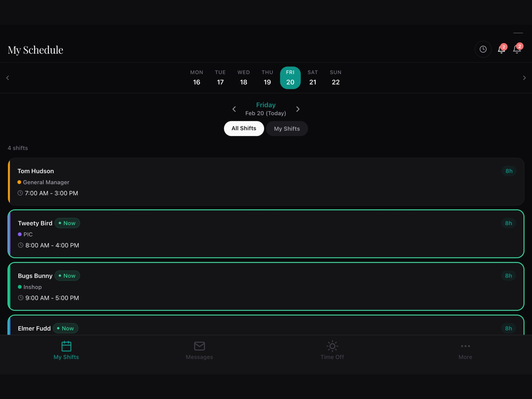The height and width of the screenshot is (399, 532).
Task: Click Bugs Bunny's 8h duration badge
Action: (508, 275)
